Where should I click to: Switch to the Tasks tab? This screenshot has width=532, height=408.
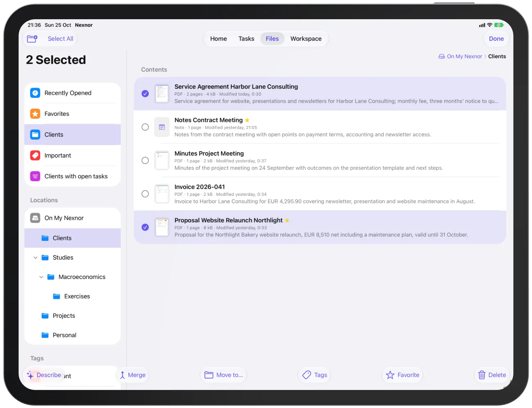pos(246,39)
